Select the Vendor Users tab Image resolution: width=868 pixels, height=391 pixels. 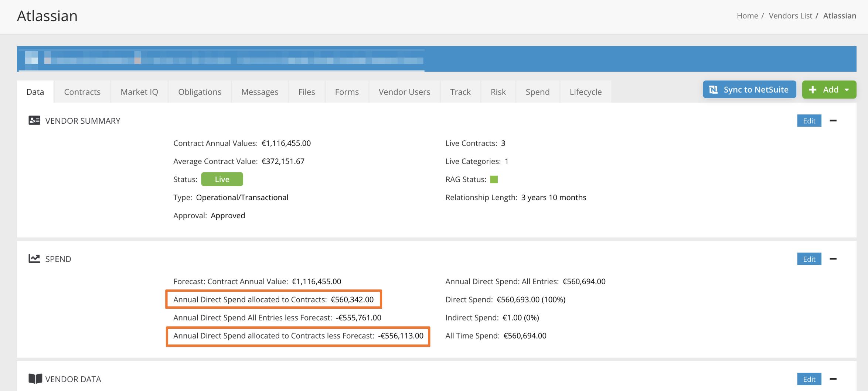click(404, 92)
